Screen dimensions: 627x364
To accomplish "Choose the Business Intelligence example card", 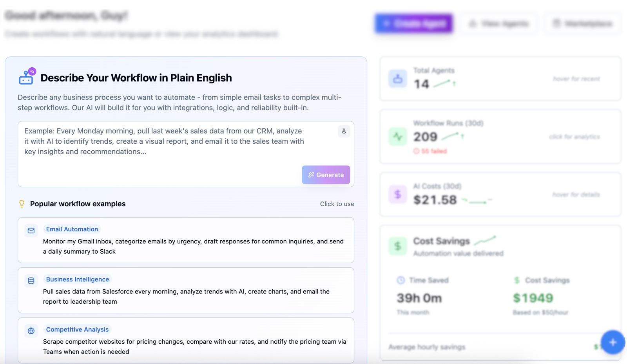I will tap(186, 290).
